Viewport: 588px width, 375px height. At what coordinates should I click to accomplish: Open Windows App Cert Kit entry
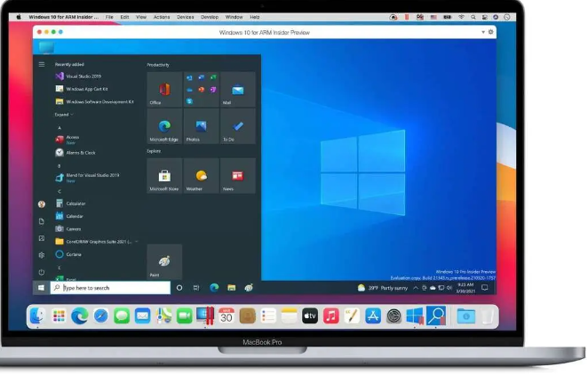82,89
